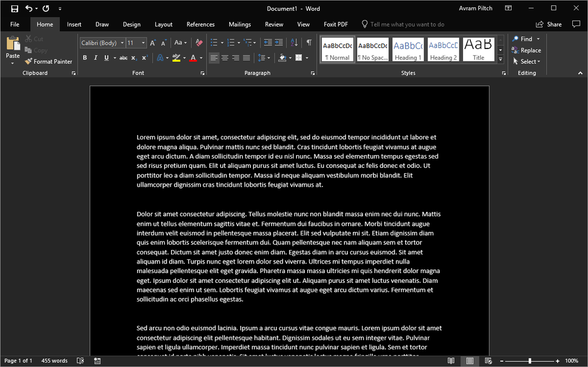Expand the Styles gallery More arrow
588x367 pixels.
[x=500, y=59]
